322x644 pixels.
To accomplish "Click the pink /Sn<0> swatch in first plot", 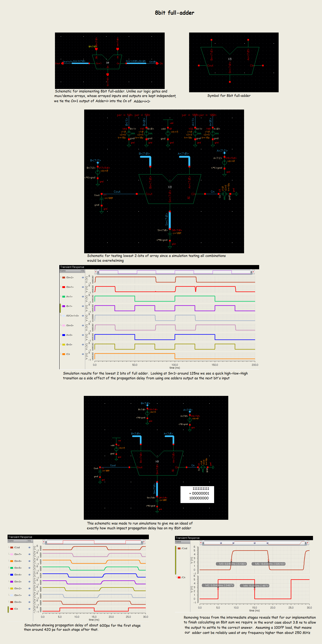I will tap(64, 325).
